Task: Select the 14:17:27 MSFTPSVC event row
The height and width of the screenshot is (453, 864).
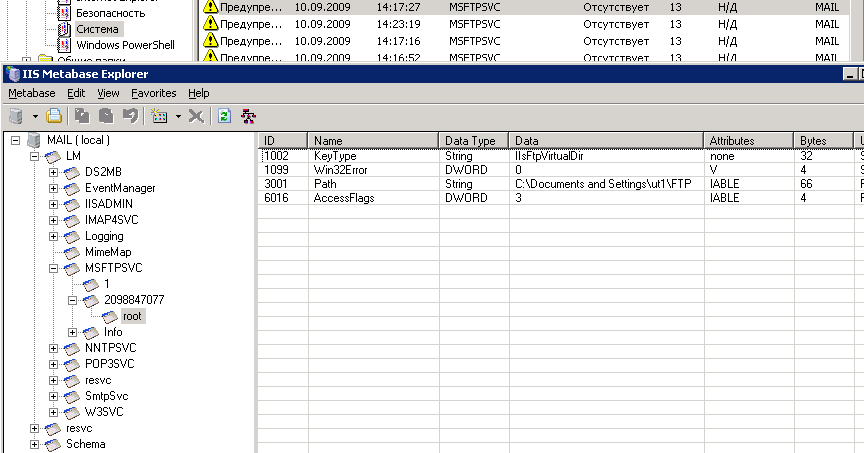Action: (523, 7)
